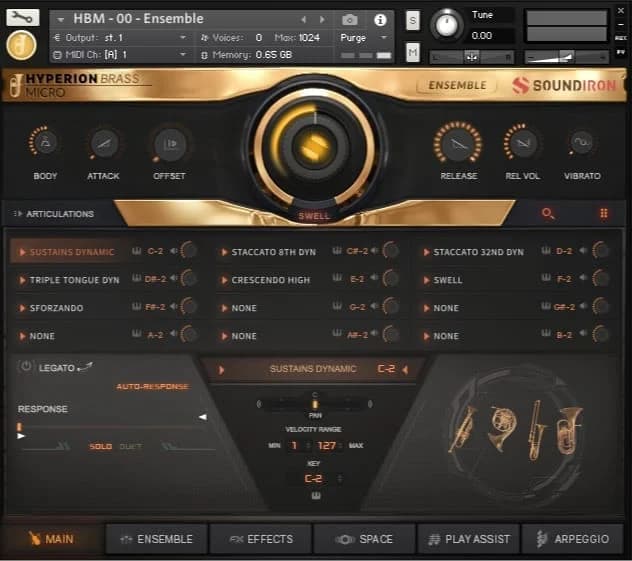Switch to the Effects tab

pyautogui.click(x=261, y=539)
